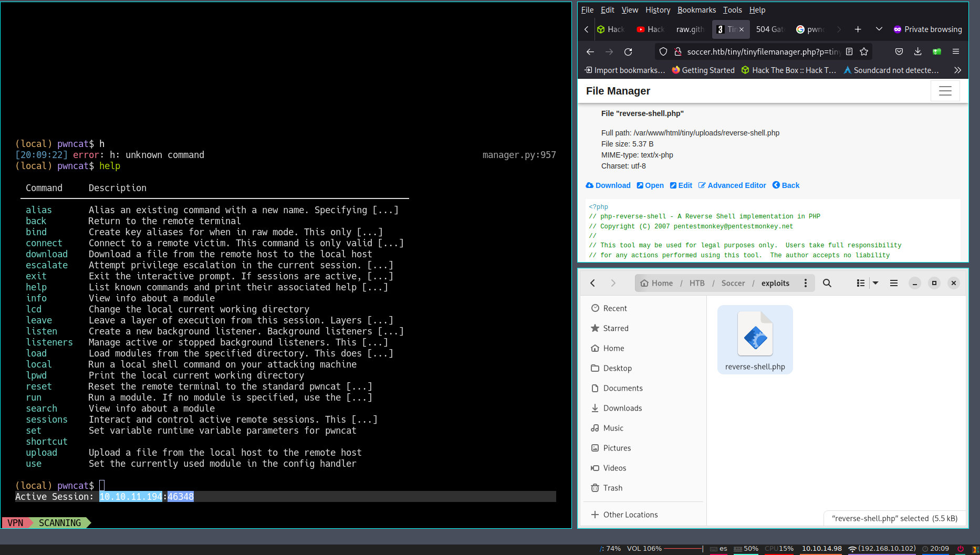Click the VPN status bar segment
This screenshot has width=980, height=555.
(x=15, y=523)
